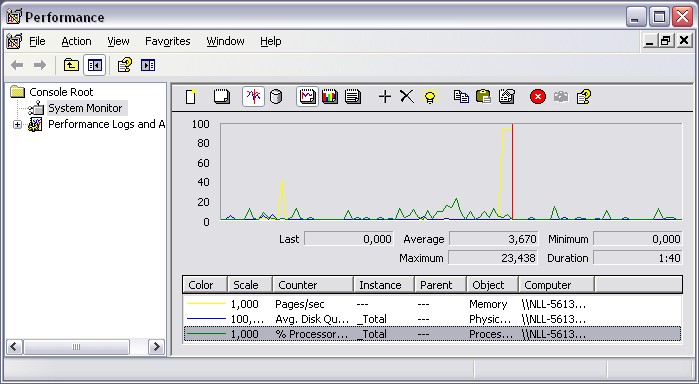
Task: Open the Window menu
Action: 225,41
